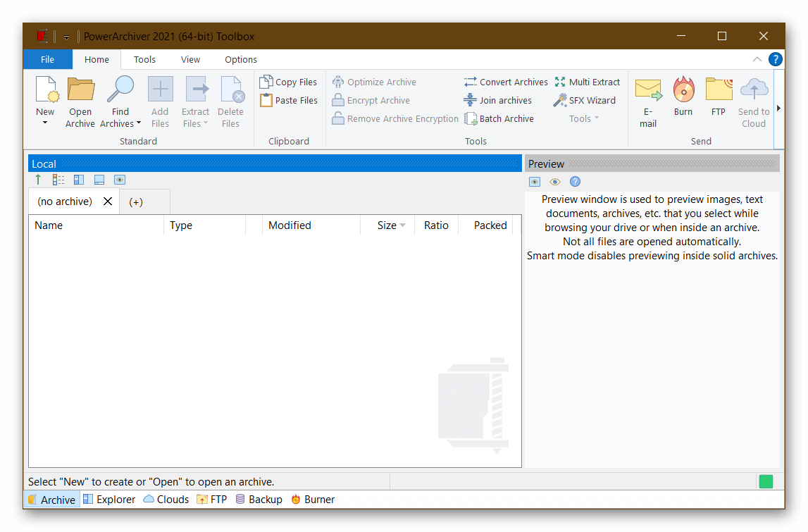Click Encrypt Archive tool
The height and width of the screenshot is (532, 808).
tap(371, 100)
